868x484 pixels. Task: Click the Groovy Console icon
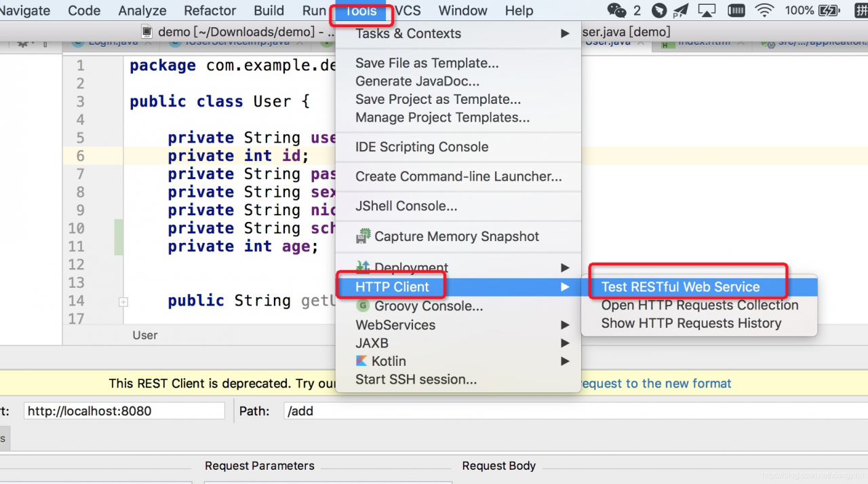(x=363, y=306)
